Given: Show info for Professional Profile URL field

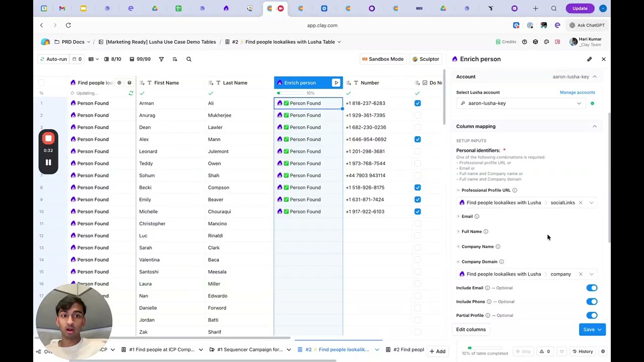Looking at the screenshot, I should click(x=515, y=190).
